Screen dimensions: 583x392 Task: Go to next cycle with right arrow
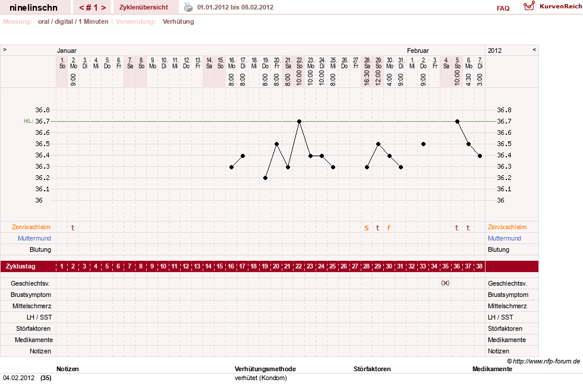(103, 8)
